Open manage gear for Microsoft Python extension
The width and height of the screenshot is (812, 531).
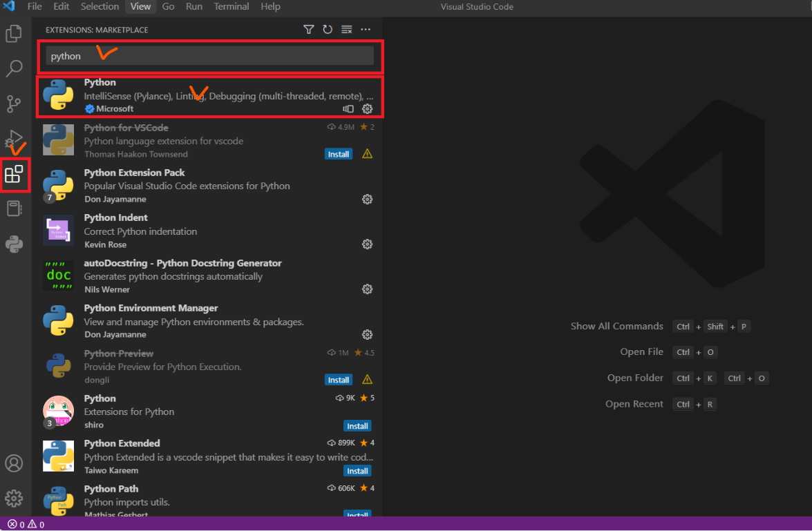tap(367, 108)
